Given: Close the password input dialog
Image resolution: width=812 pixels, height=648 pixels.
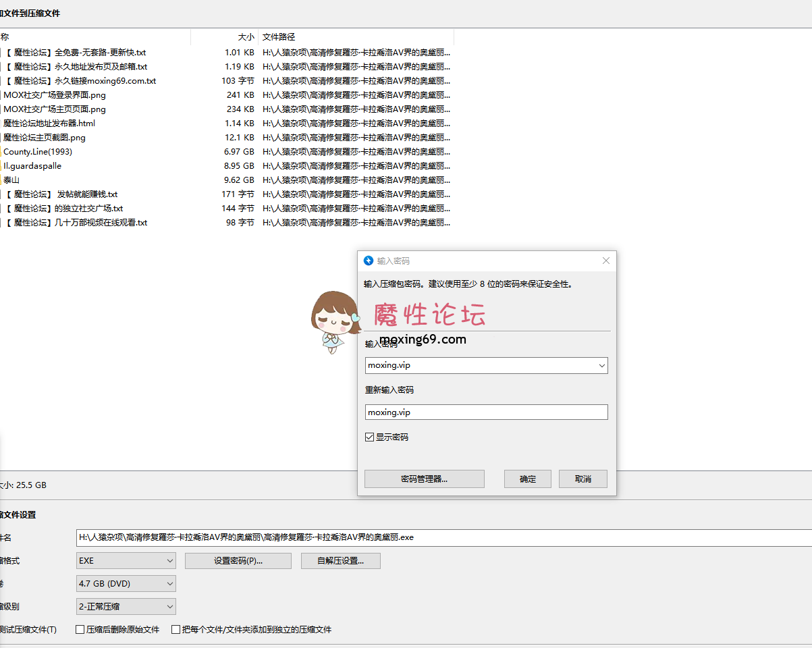Looking at the screenshot, I should pos(605,261).
